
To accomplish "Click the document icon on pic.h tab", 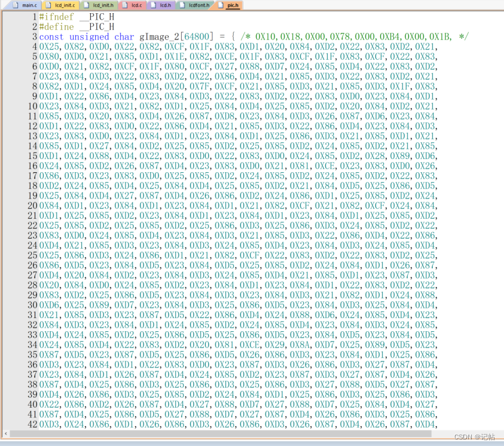I will point(221,5).
